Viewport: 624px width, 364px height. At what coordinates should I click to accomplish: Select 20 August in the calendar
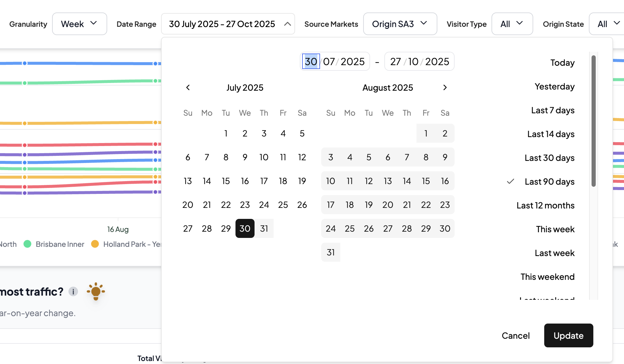pos(388,205)
